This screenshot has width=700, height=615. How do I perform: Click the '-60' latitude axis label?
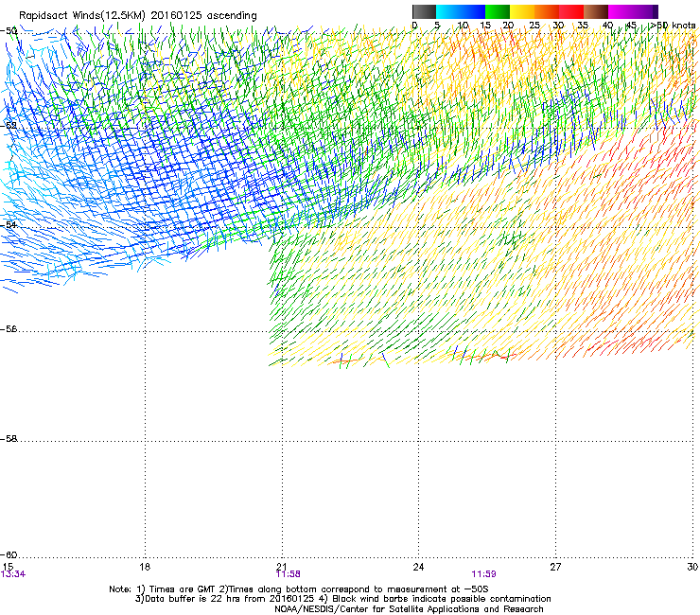(x=9, y=554)
